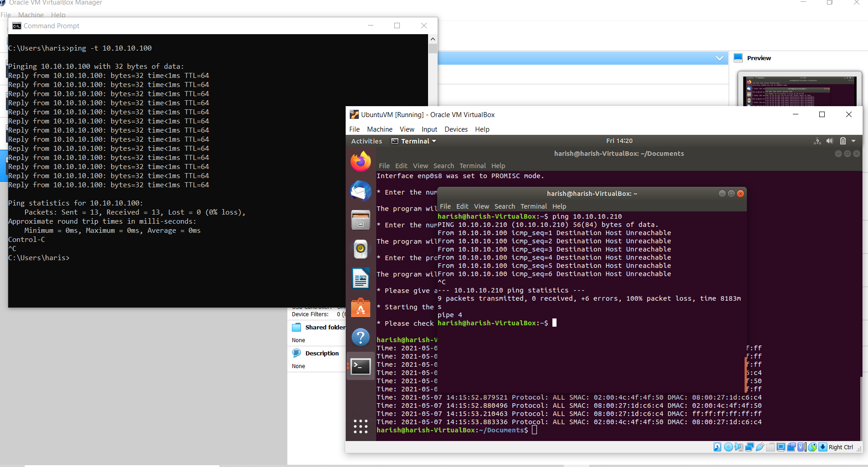Click the Ubuntu volume speaker icon

point(830,141)
